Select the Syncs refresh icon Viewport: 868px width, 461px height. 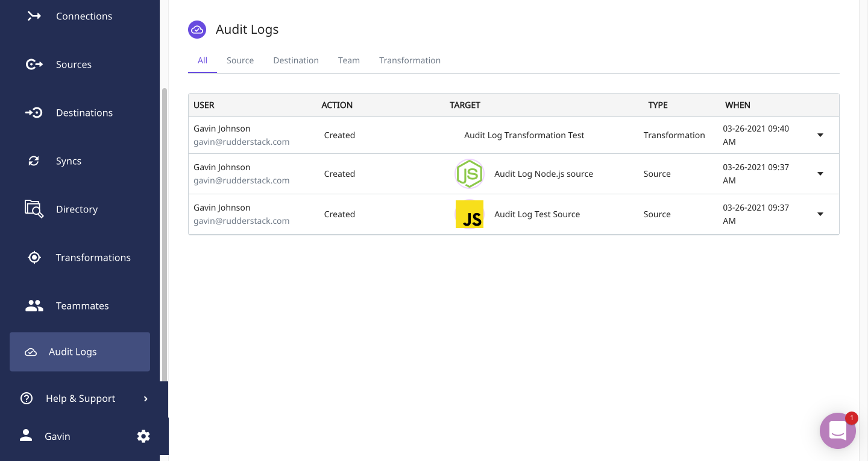[x=34, y=161]
